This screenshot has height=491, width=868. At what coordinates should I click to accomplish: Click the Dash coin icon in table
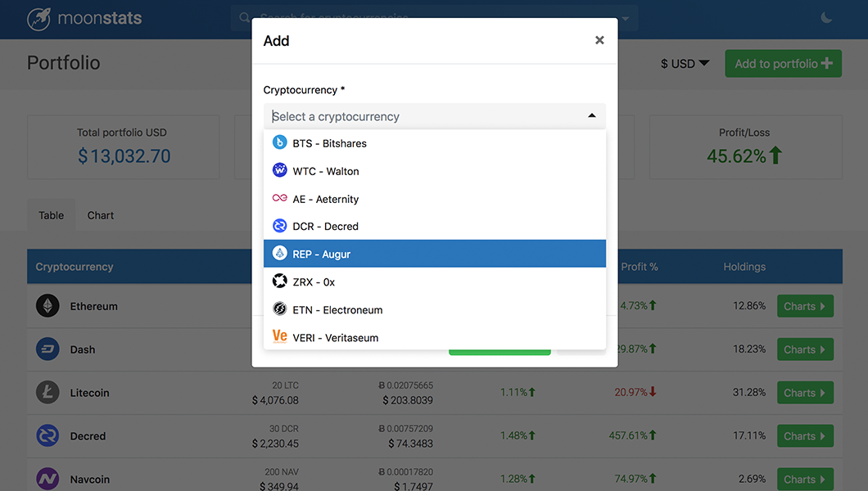tap(47, 349)
